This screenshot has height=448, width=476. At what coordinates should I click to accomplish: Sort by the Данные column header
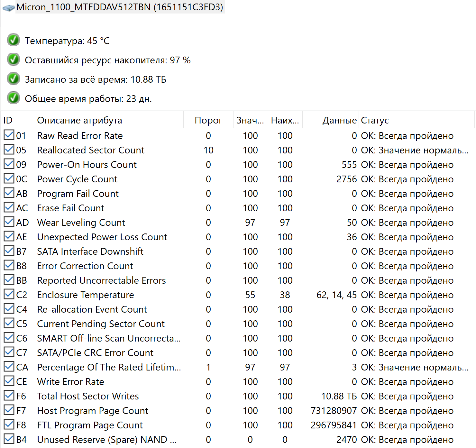pyautogui.click(x=331, y=120)
